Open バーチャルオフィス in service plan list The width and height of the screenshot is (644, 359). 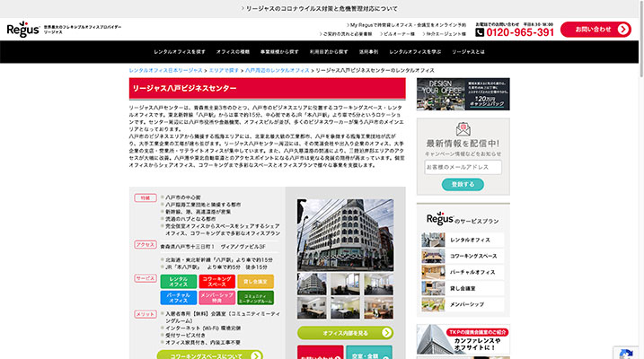[x=463, y=272]
